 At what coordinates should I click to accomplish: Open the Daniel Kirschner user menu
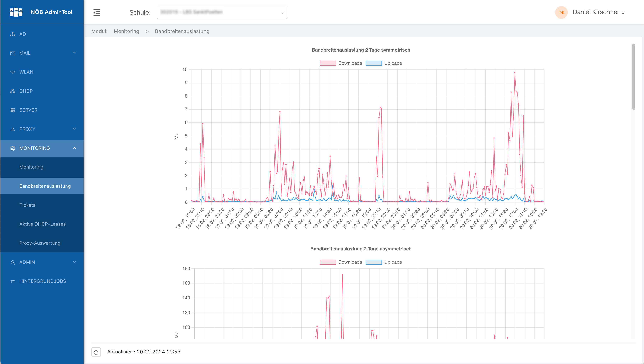599,12
